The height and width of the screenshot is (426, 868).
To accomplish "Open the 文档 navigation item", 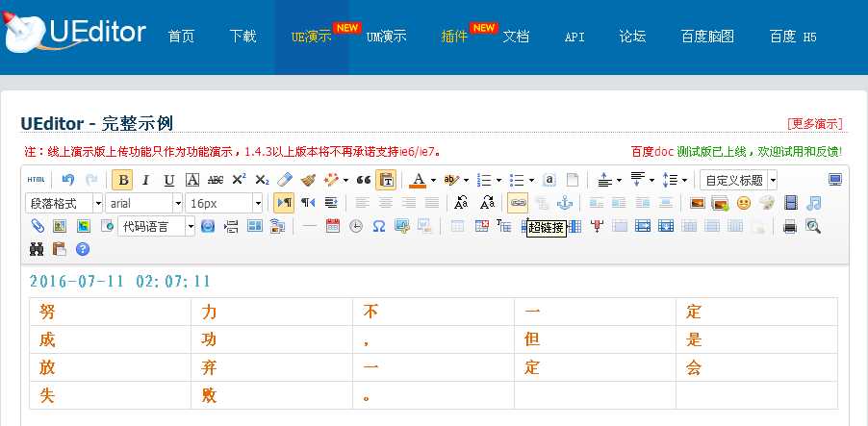I will tap(516, 38).
